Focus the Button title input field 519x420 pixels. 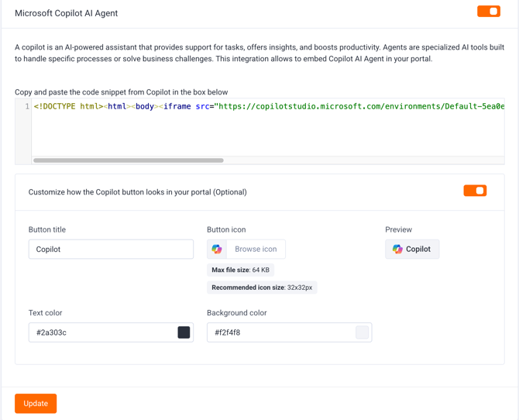(111, 250)
